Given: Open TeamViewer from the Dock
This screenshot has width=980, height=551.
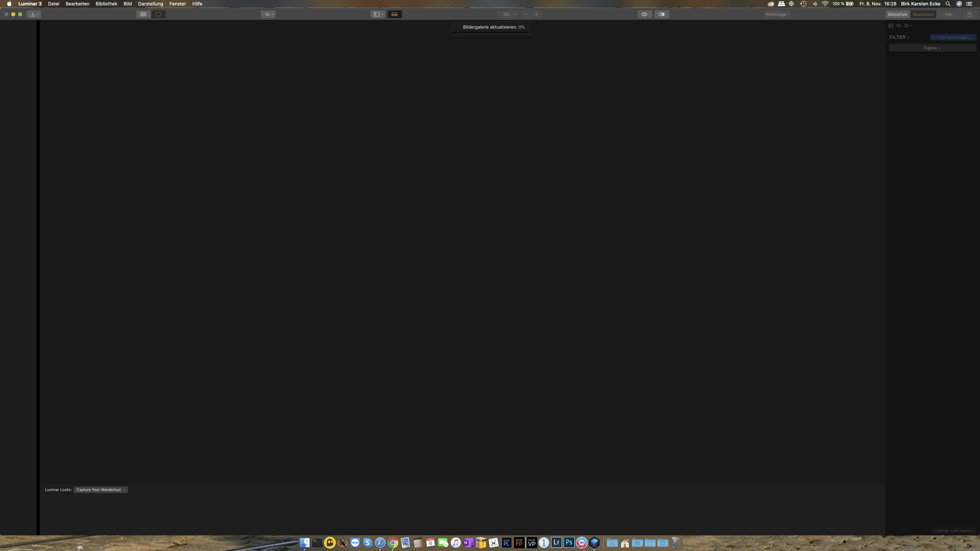Looking at the screenshot, I should coord(355,543).
